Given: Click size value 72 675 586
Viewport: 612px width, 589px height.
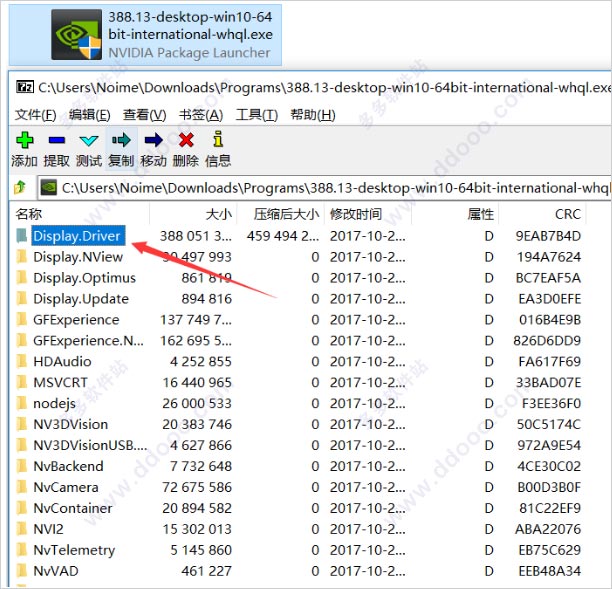Looking at the screenshot, I should (197, 487).
